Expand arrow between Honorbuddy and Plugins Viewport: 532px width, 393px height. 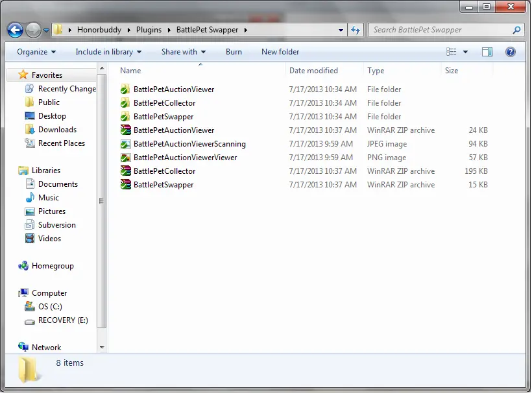tap(129, 30)
